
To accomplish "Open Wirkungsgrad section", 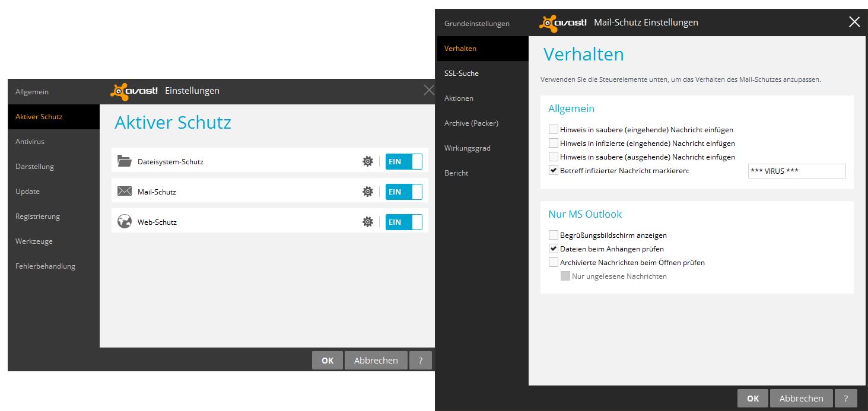I will coord(482,148).
